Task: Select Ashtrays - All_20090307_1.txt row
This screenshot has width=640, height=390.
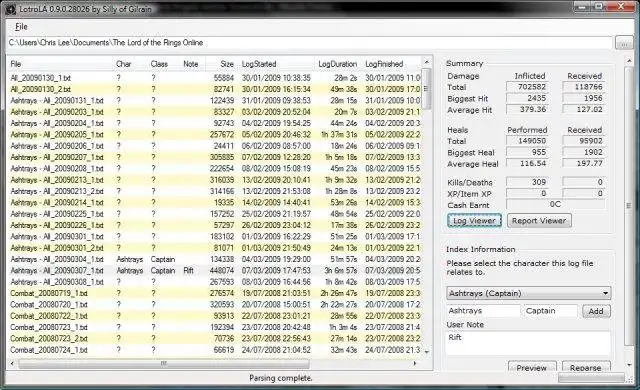Action: tap(214, 270)
